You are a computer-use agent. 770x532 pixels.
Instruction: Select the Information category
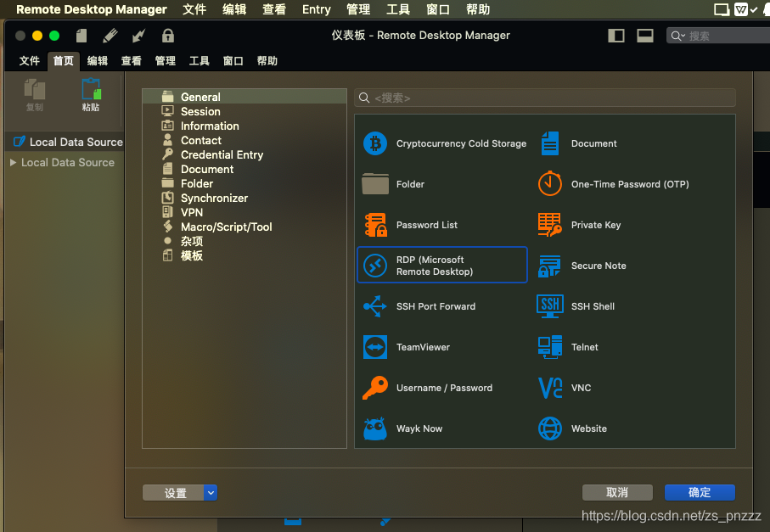point(244,126)
